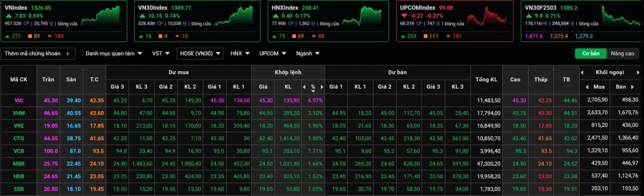Open stock symbol VIC

(x=19, y=100)
